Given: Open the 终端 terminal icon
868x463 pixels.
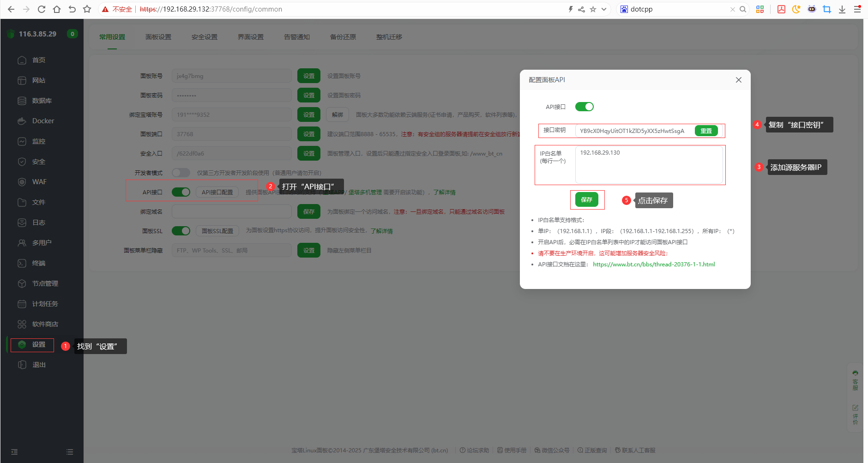Looking at the screenshot, I should click(22, 263).
